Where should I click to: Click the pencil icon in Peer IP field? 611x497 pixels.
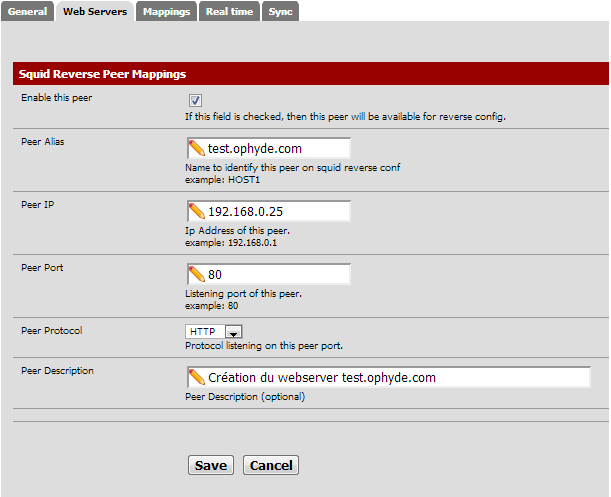197,212
